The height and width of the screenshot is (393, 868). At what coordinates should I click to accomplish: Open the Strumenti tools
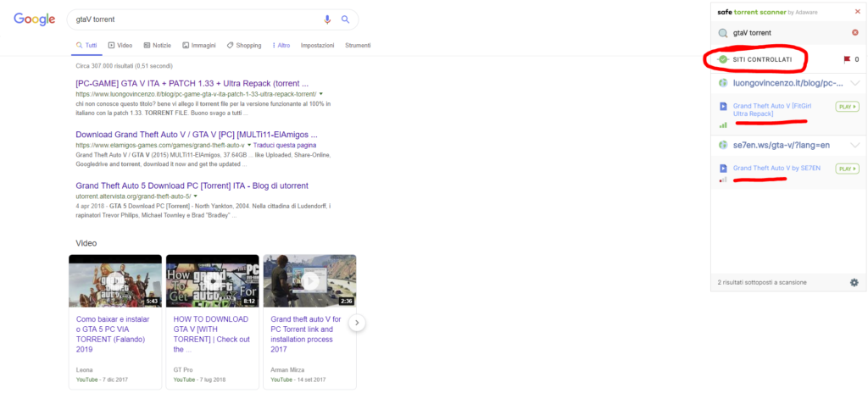pos(358,46)
